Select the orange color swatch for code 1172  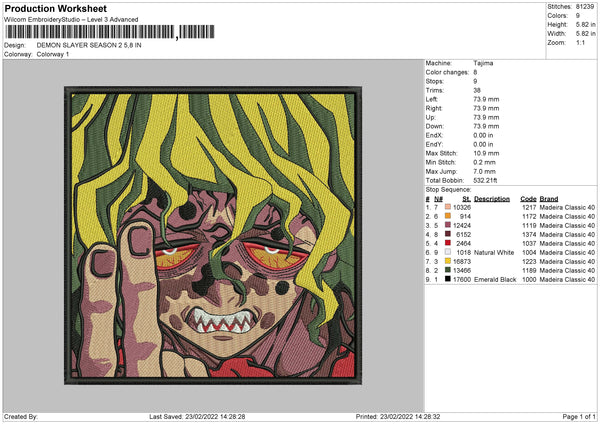click(448, 216)
